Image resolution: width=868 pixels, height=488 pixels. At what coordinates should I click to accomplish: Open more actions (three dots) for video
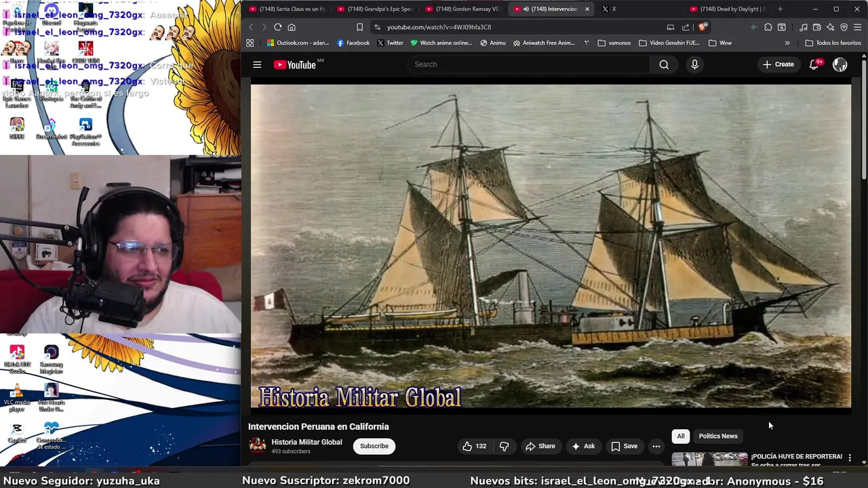point(656,446)
